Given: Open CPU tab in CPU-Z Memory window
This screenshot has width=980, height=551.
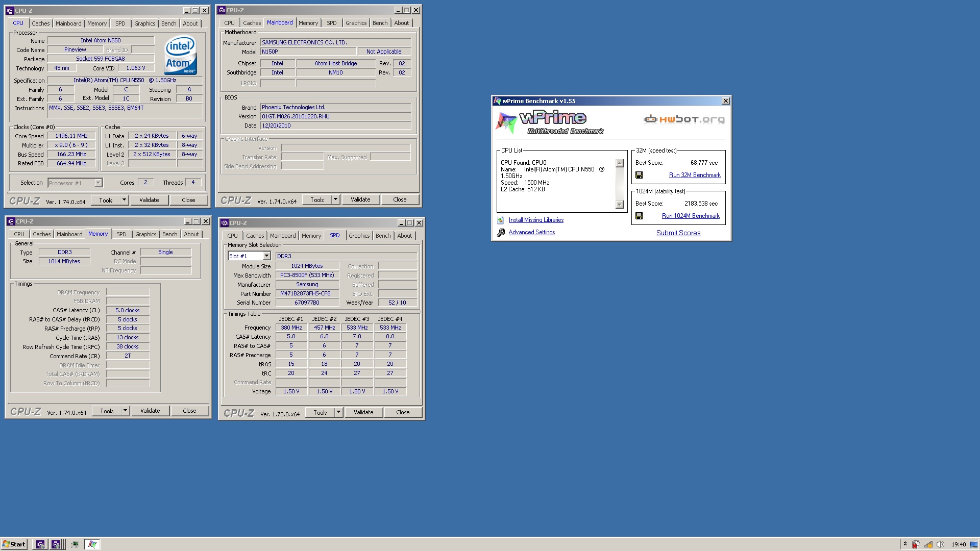Looking at the screenshot, I should 19,234.
